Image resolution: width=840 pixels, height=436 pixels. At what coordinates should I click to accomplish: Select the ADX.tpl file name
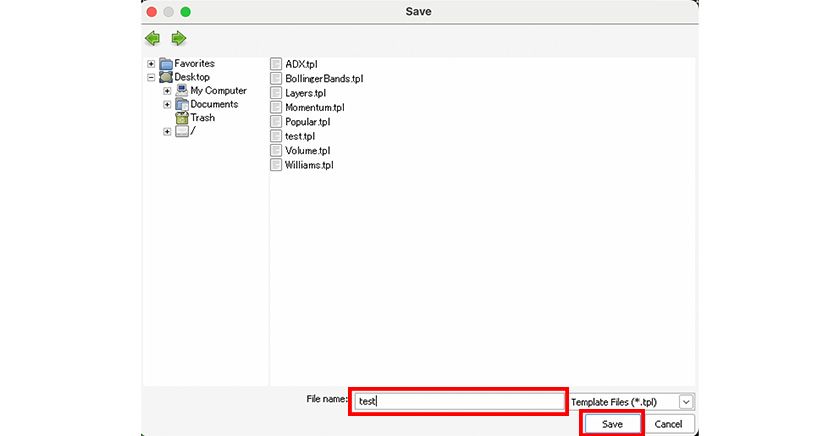click(301, 64)
